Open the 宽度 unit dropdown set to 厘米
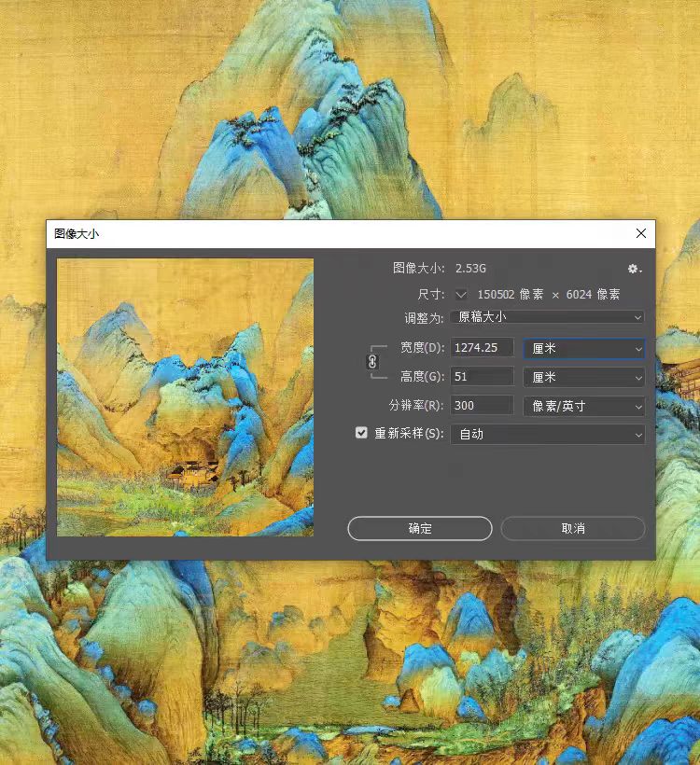The image size is (700, 765). (584, 348)
